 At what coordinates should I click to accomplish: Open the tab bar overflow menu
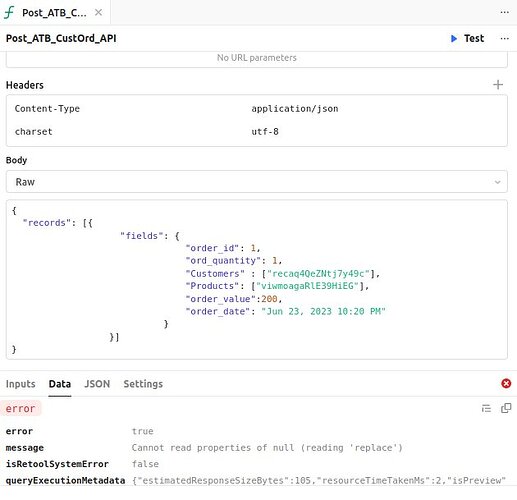(x=505, y=13)
